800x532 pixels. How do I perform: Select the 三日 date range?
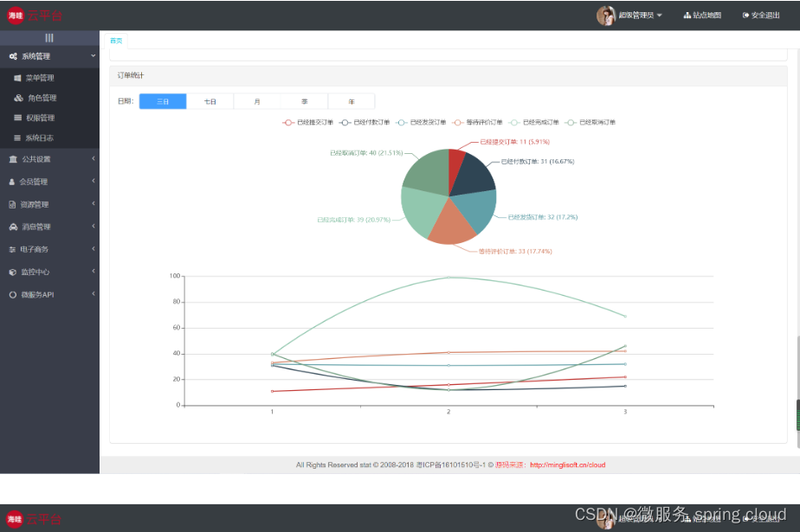(x=163, y=101)
